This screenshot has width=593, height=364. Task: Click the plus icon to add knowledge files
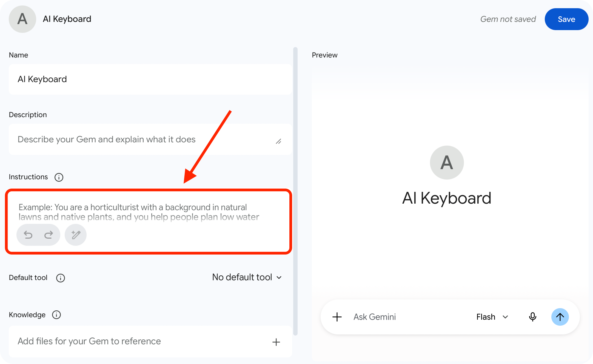276,342
